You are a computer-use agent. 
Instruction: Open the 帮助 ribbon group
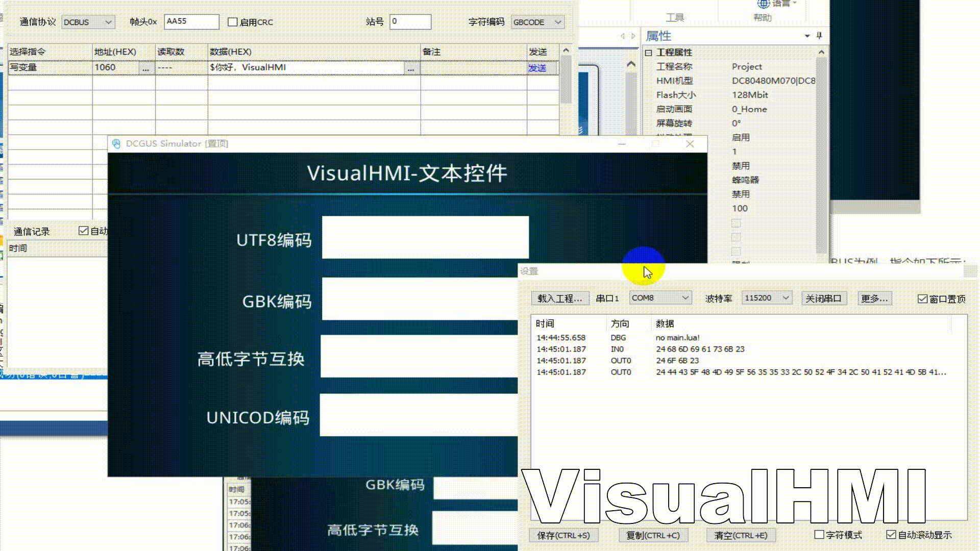tap(763, 17)
